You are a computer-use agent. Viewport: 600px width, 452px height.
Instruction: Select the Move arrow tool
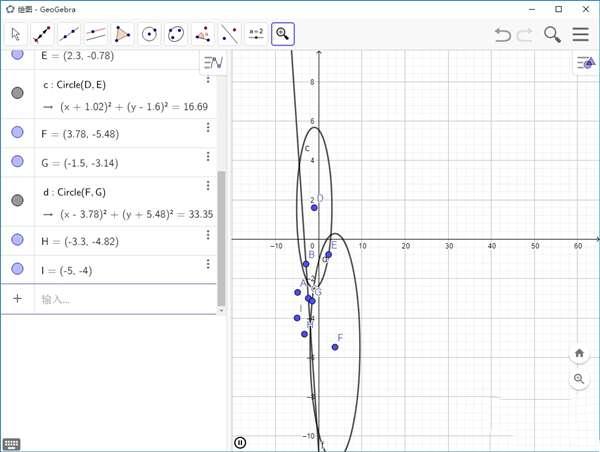pos(15,34)
